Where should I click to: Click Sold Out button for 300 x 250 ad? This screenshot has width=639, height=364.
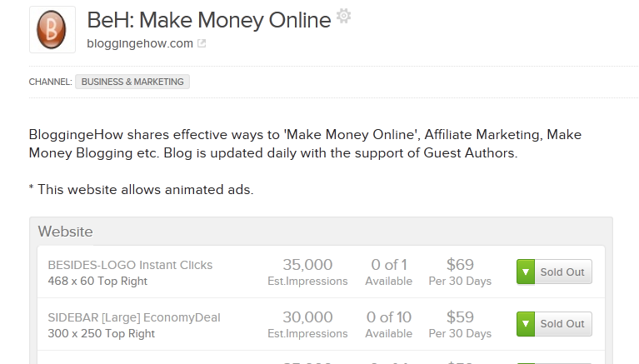[x=563, y=324]
